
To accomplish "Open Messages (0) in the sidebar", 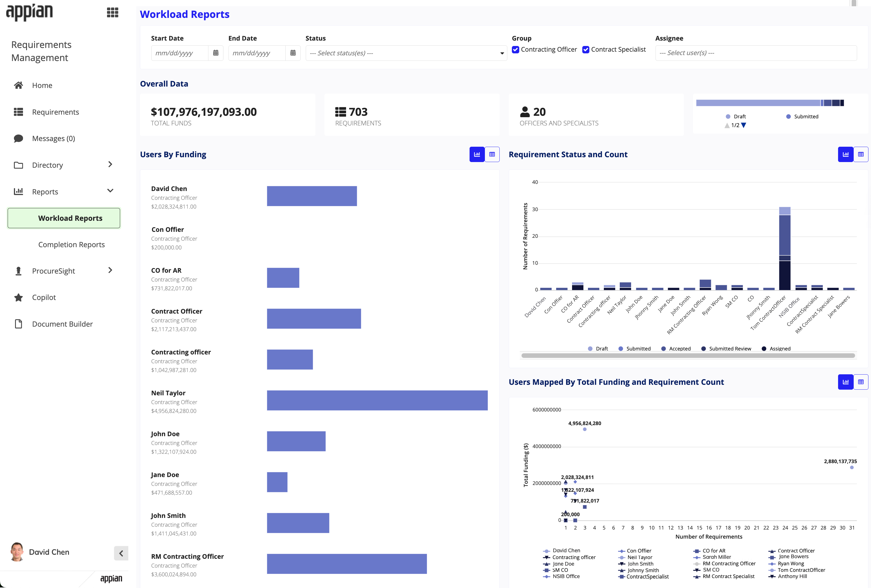I will (x=54, y=138).
